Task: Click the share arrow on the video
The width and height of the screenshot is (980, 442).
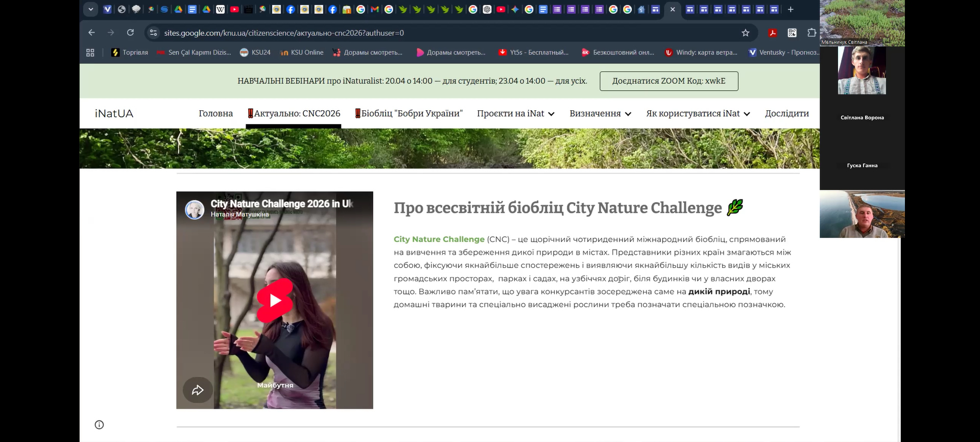Action: click(198, 390)
